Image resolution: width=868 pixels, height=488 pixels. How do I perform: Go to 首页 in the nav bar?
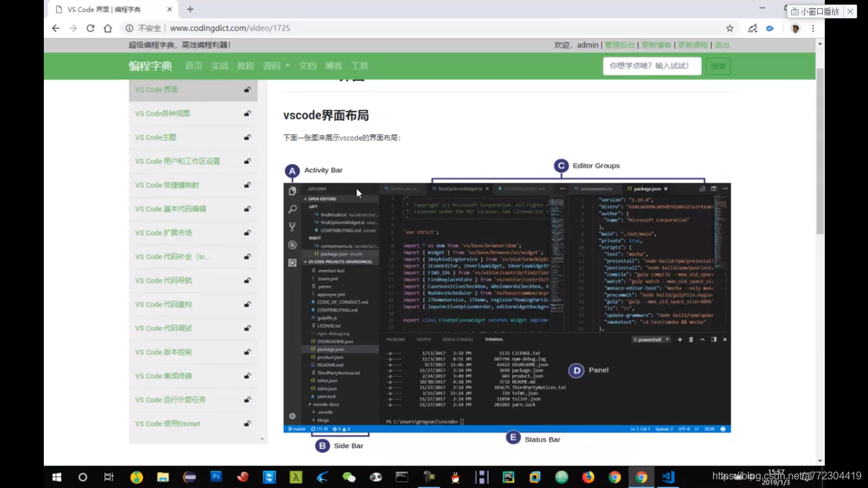pyautogui.click(x=194, y=66)
